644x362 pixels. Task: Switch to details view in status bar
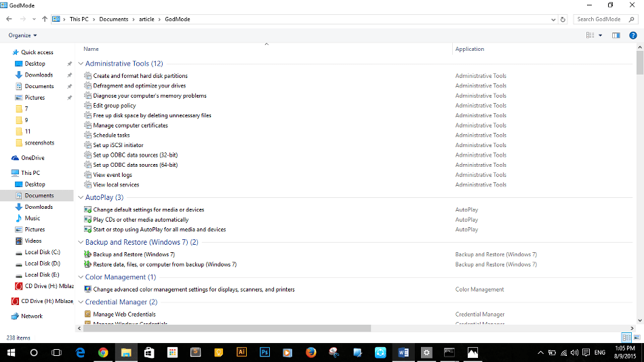click(x=626, y=338)
